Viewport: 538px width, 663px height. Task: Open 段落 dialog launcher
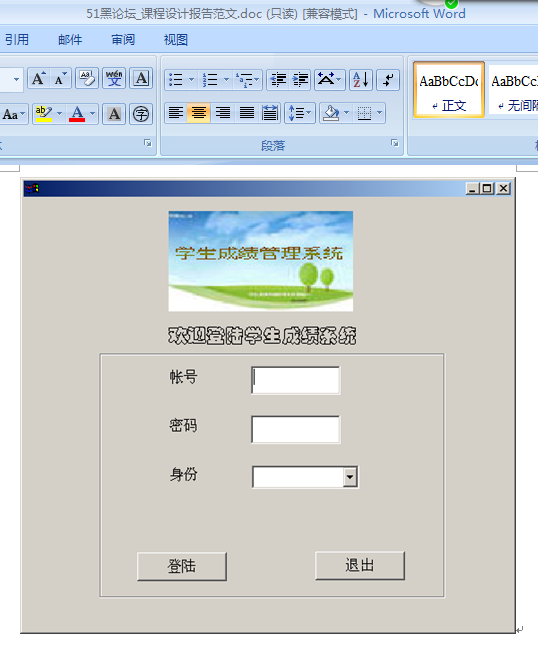coord(395,143)
